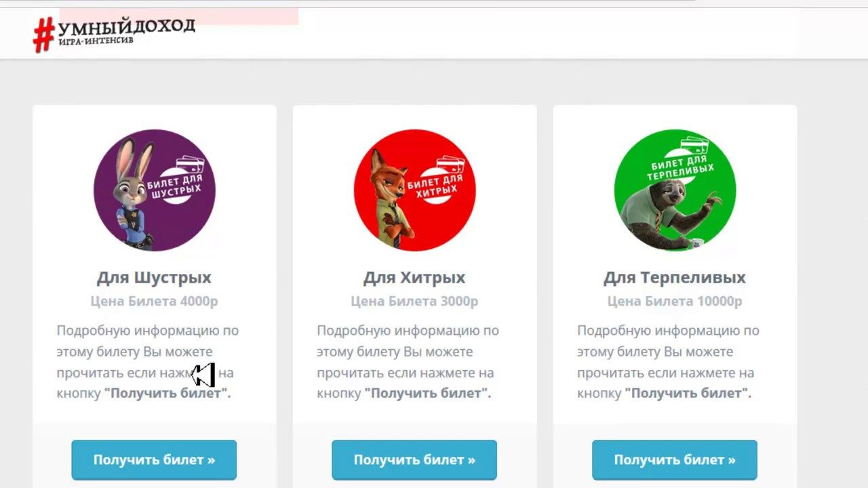
Task: Click the credit cards icon in purple badge
Action: [x=191, y=165]
